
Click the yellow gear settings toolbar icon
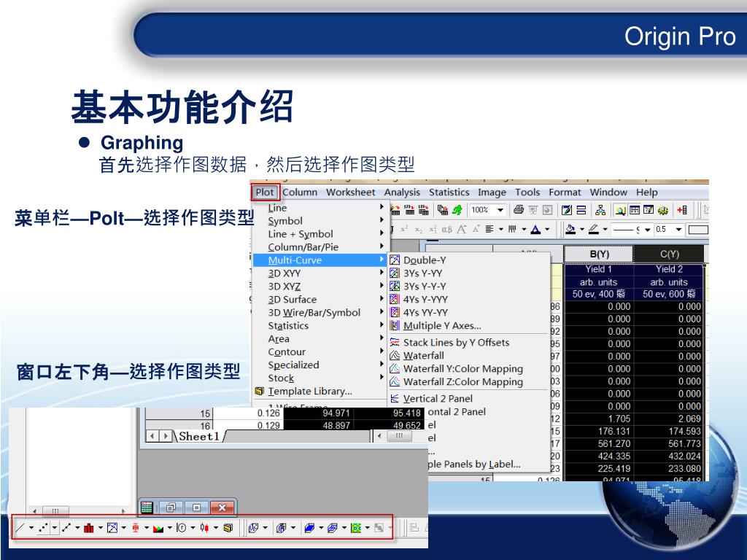coord(662,209)
